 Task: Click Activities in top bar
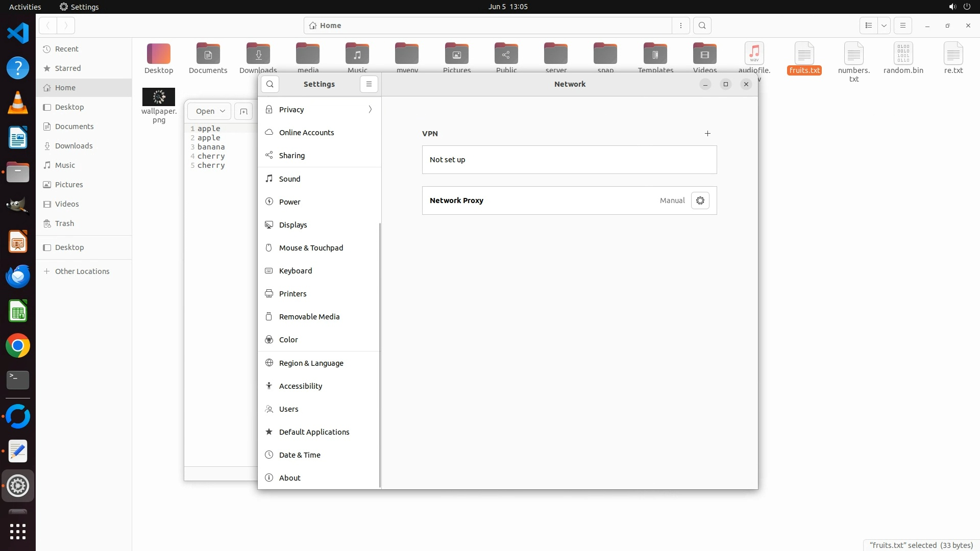coord(25,7)
